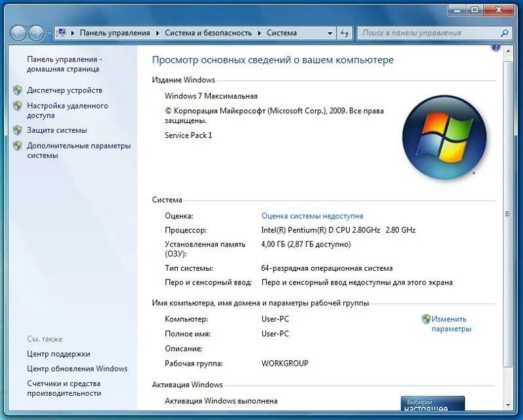The image size is (523, 420).
Task: Open Счетчики и средства производительности
Action: [x=64, y=389]
